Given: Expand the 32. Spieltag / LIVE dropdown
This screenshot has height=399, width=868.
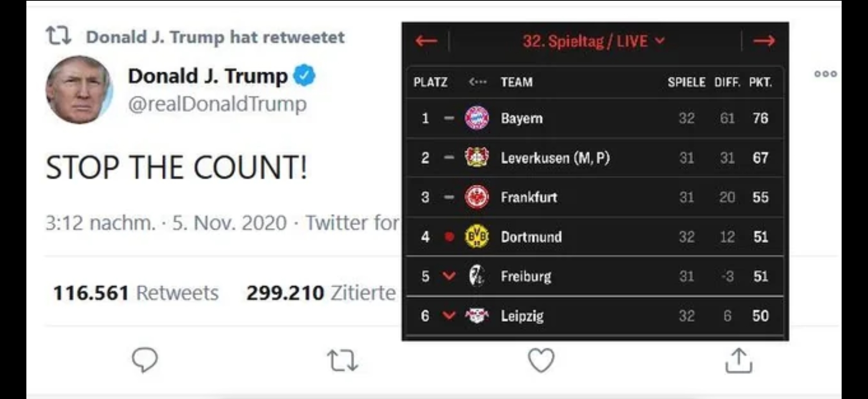Looking at the screenshot, I should pyautogui.click(x=594, y=41).
